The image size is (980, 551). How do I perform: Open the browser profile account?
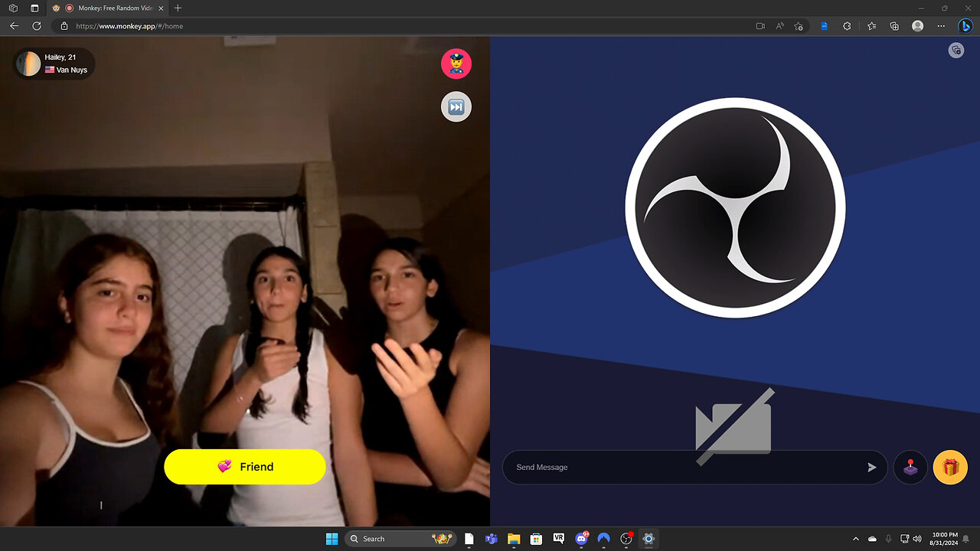918,26
